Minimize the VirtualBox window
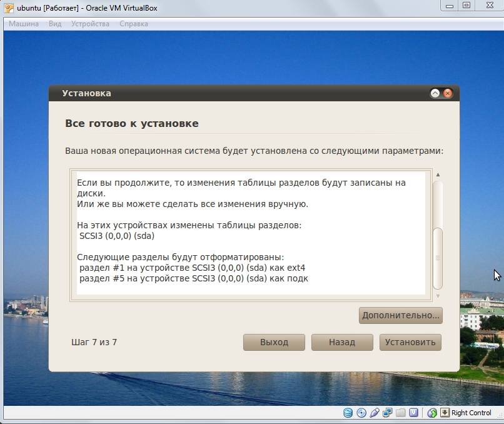Screen dimensions: 504x424 (x=450, y=6)
